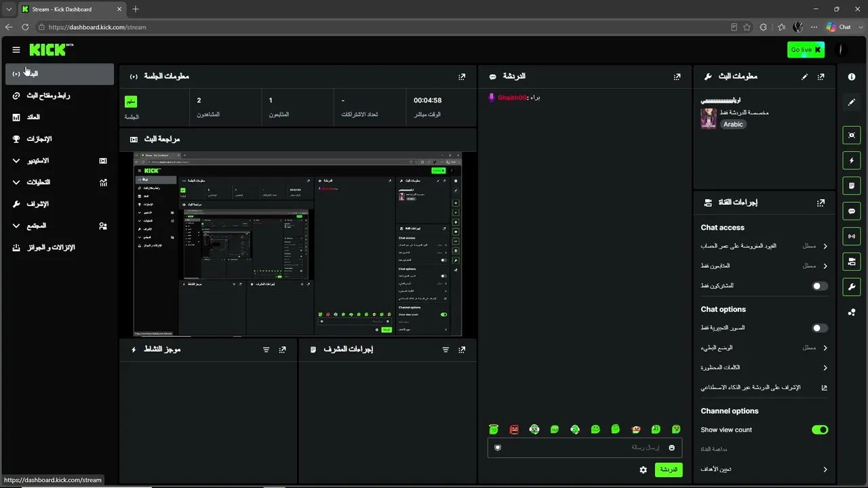The width and height of the screenshot is (868, 488).
Task: Pop out the إجراءات المشرف panel
Action: pos(462,350)
